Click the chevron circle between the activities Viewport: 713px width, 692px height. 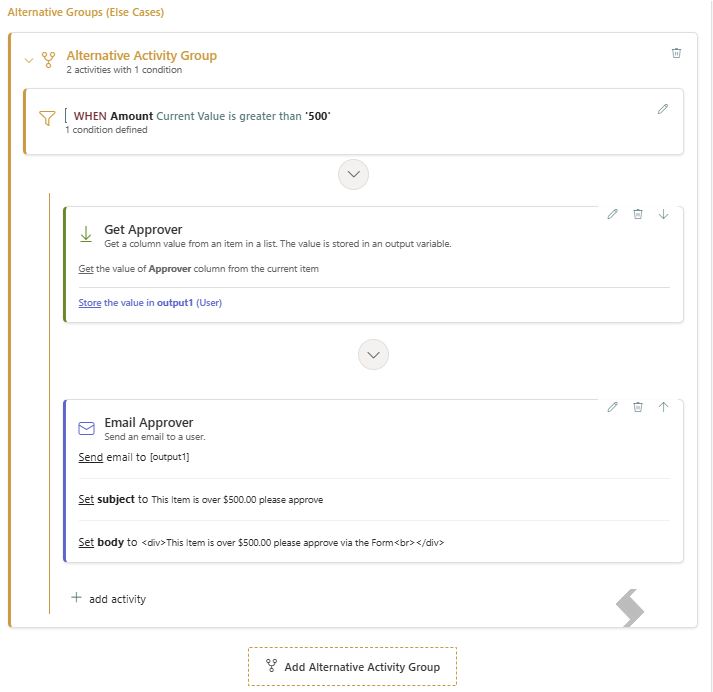click(x=373, y=355)
